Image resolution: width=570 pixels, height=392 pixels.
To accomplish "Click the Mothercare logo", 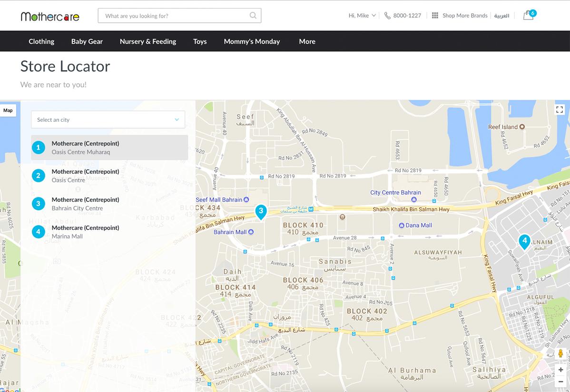I will click(x=50, y=16).
